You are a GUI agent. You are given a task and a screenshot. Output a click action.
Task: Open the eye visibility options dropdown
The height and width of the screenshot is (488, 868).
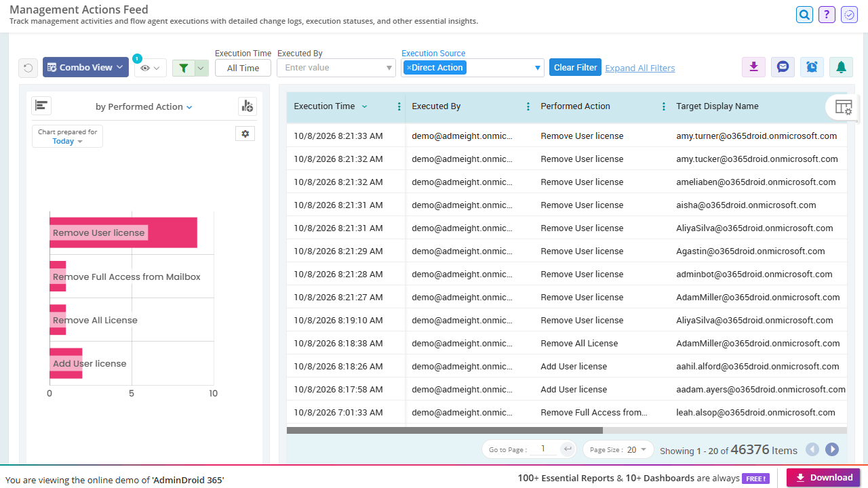151,68
